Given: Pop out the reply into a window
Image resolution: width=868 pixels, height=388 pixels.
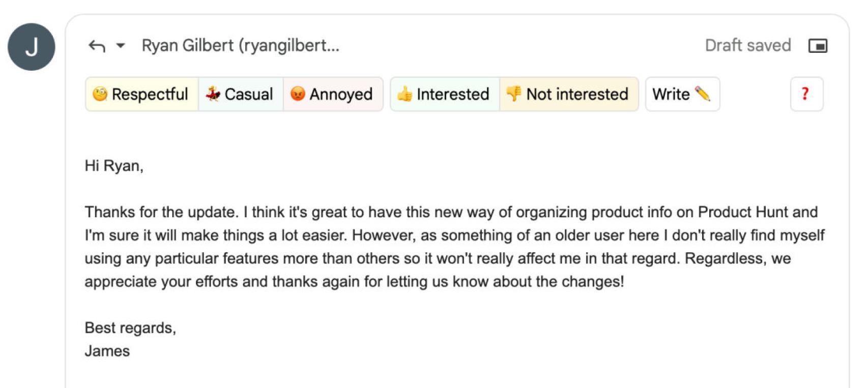Looking at the screenshot, I should point(817,46).
